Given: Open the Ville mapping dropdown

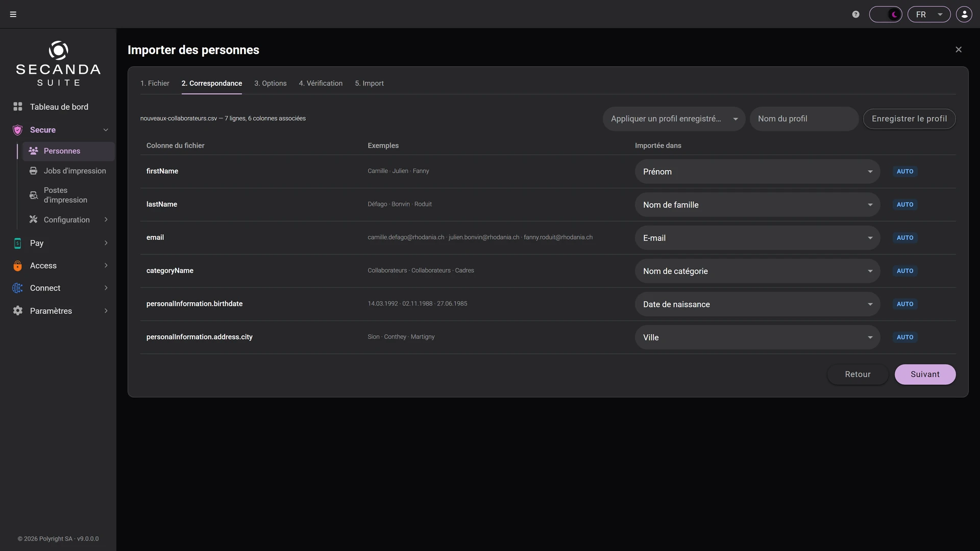Looking at the screenshot, I should coord(757,337).
